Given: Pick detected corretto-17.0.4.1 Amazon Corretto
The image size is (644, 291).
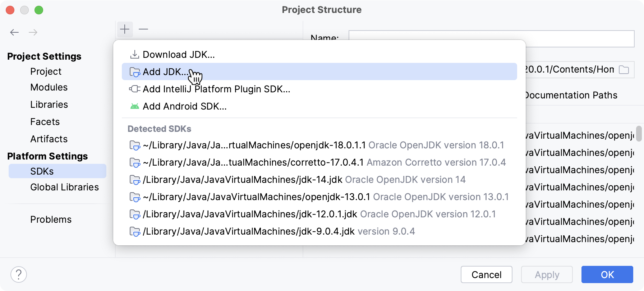Looking at the screenshot, I should (319, 162).
